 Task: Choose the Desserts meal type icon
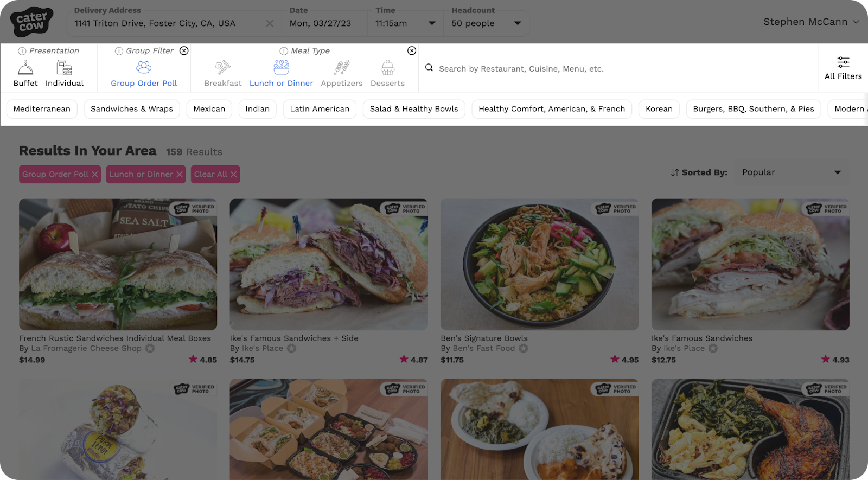(387, 67)
